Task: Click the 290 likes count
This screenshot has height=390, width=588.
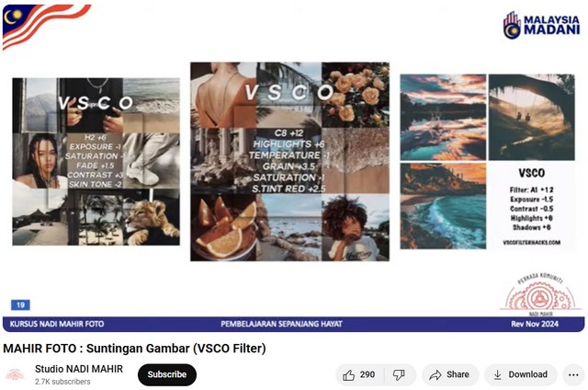Action: [x=367, y=374]
